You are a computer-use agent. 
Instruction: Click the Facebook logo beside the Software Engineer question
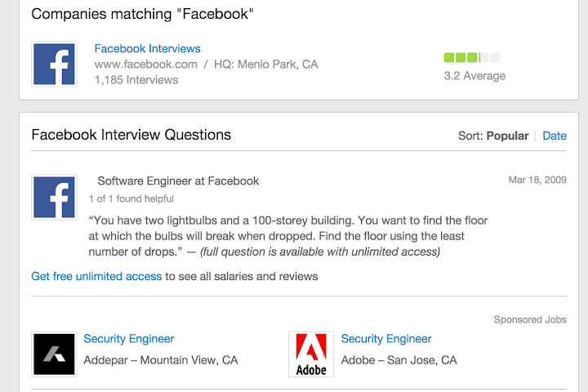click(55, 197)
